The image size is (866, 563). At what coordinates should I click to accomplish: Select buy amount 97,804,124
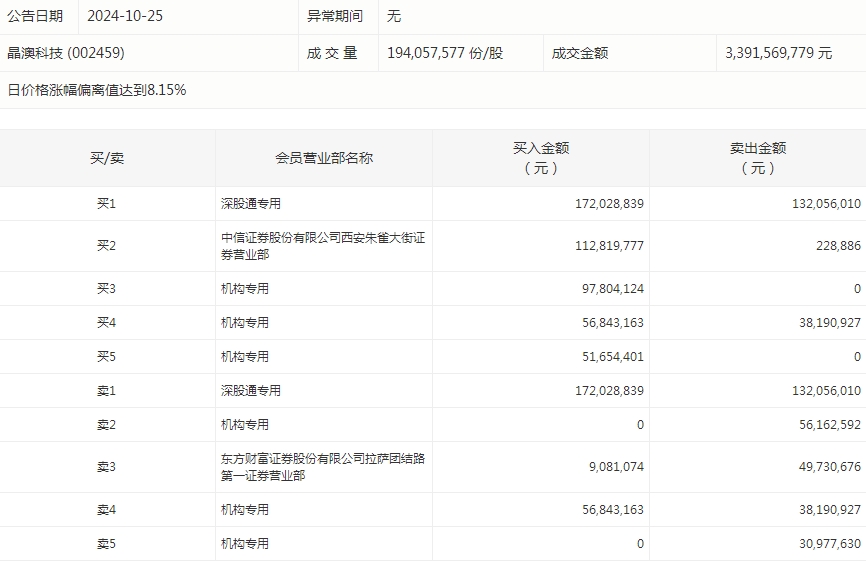[612, 289]
